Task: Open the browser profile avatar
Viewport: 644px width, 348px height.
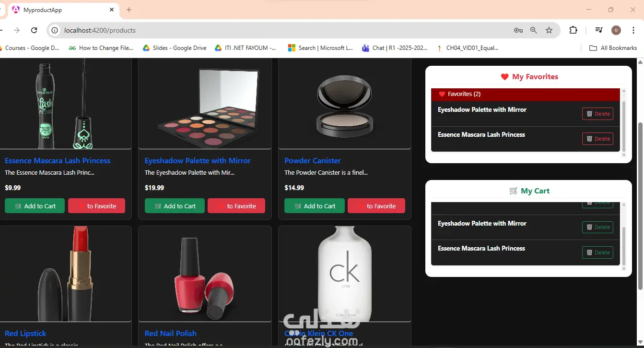Action: tap(616, 30)
